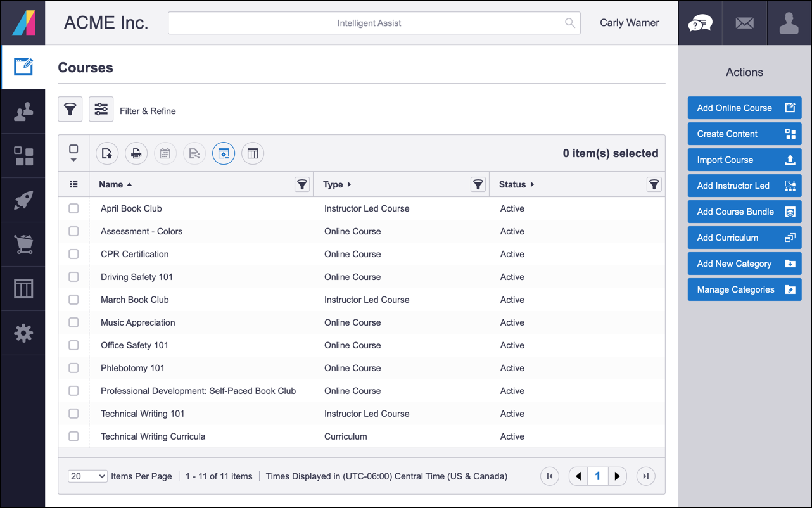Go to the last page button
This screenshot has height=508, width=812.
tap(645, 476)
